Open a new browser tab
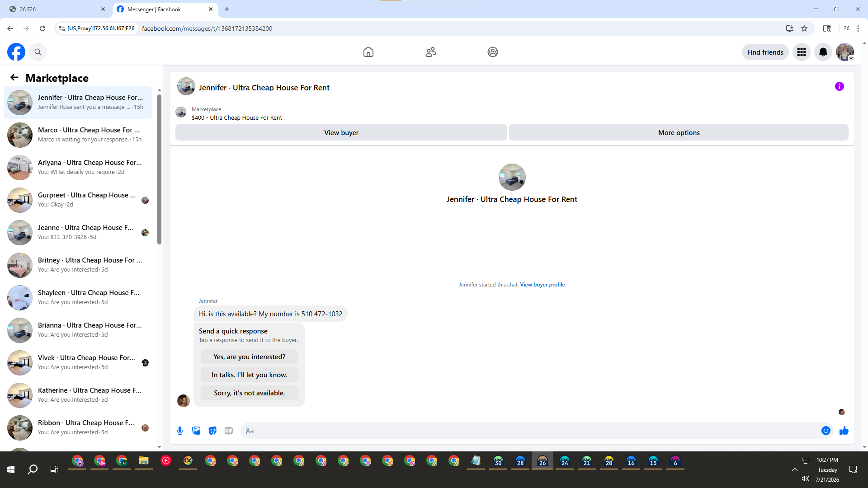 pos(227,9)
